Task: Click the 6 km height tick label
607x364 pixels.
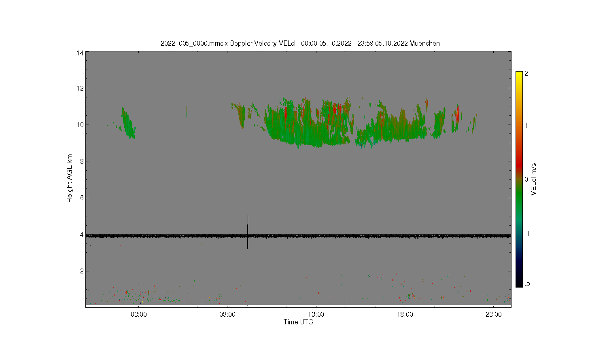Action: pos(82,198)
